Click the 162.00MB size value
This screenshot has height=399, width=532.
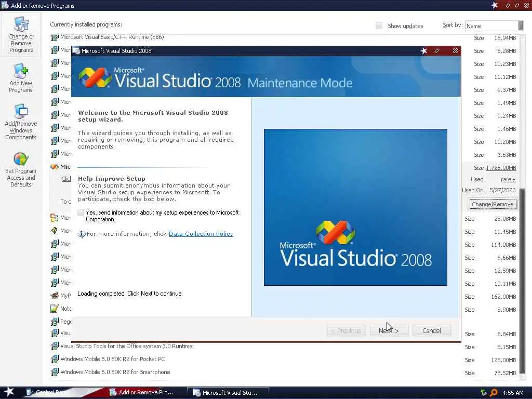[503, 297]
